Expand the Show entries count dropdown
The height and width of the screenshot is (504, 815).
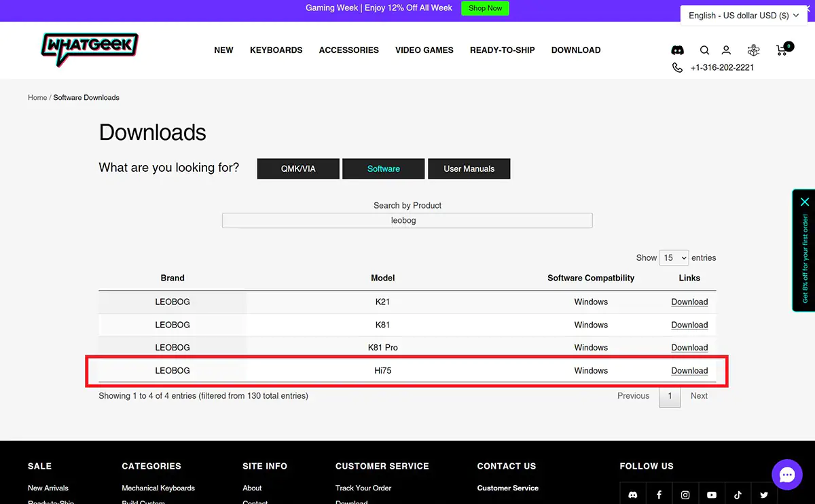[674, 258]
